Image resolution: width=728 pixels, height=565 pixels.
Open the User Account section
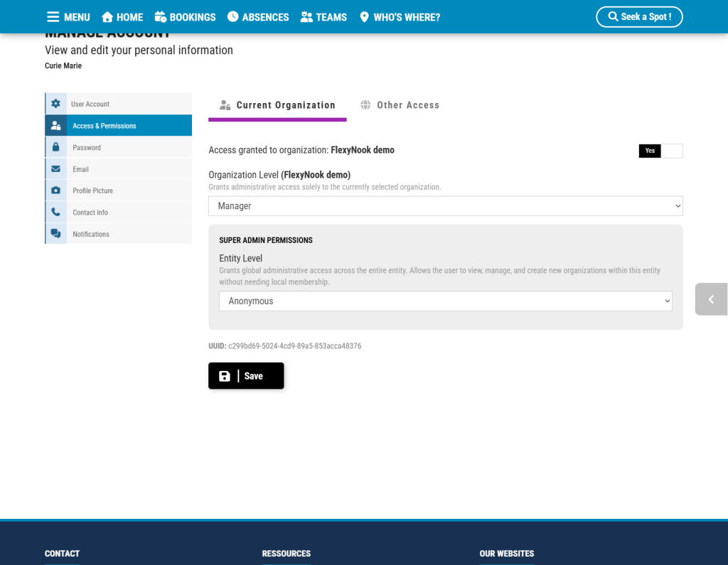click(119, 104)
